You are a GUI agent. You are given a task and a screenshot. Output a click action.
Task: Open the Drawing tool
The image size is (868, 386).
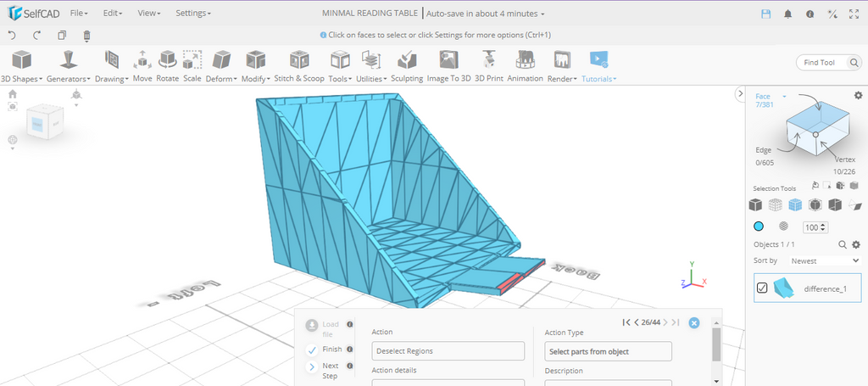pos(111,66)
